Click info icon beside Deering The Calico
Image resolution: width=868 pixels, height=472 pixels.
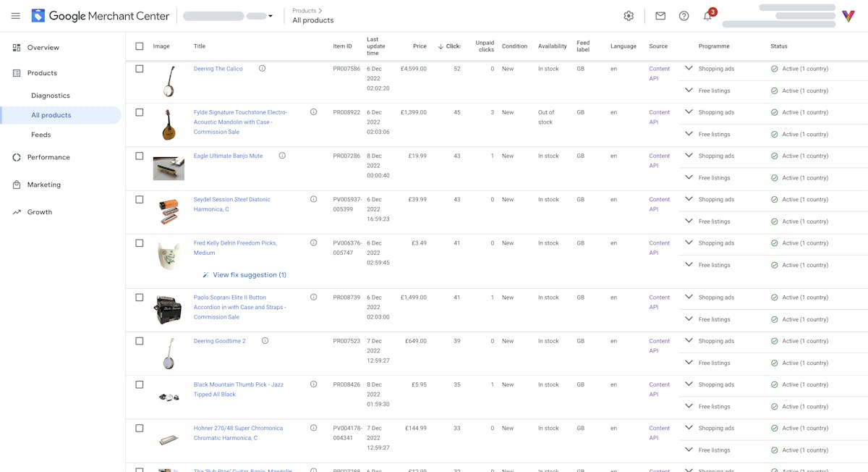coord(262,69)
